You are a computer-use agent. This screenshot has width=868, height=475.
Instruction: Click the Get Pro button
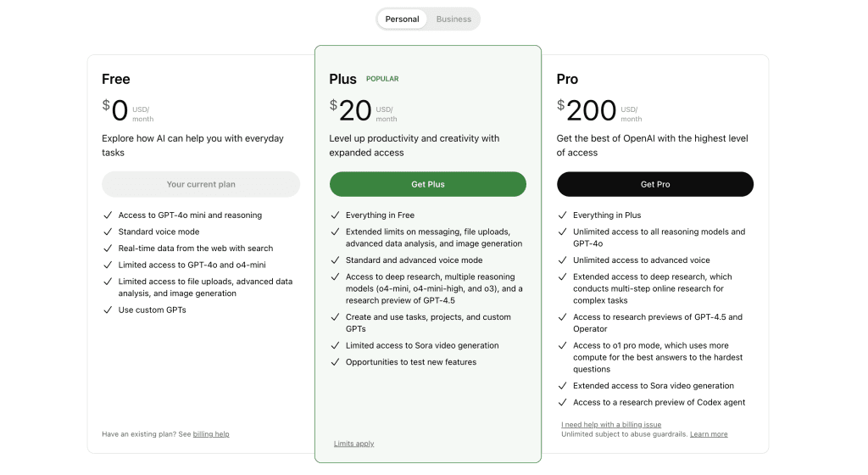click(655, 184)
